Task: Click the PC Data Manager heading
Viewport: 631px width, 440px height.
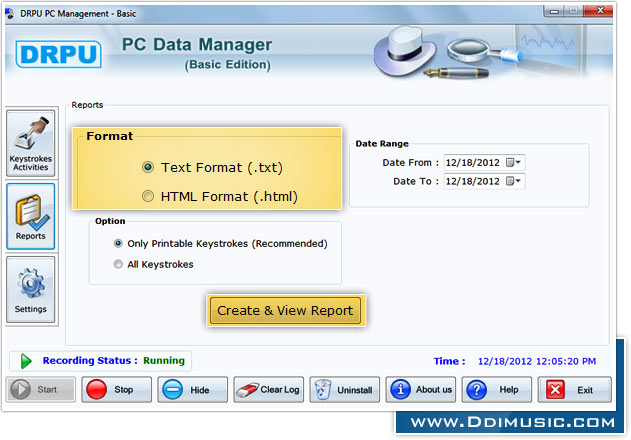Action: coord(197,44)
